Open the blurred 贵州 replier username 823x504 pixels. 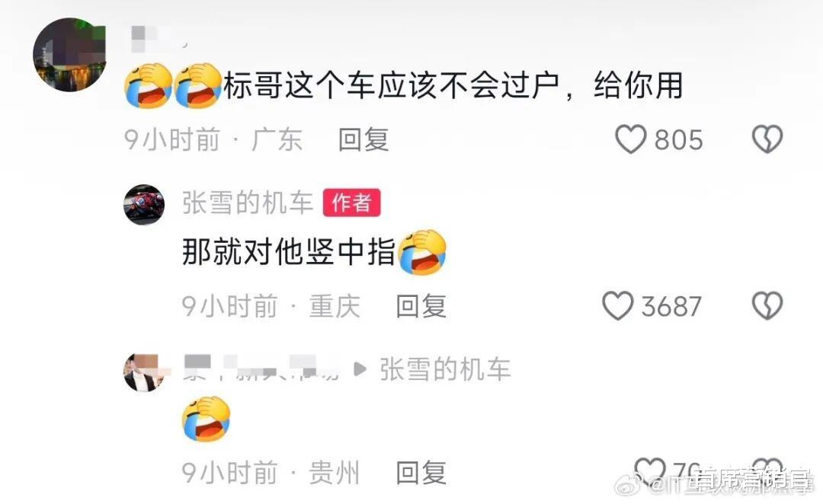(x=261, y=368)
